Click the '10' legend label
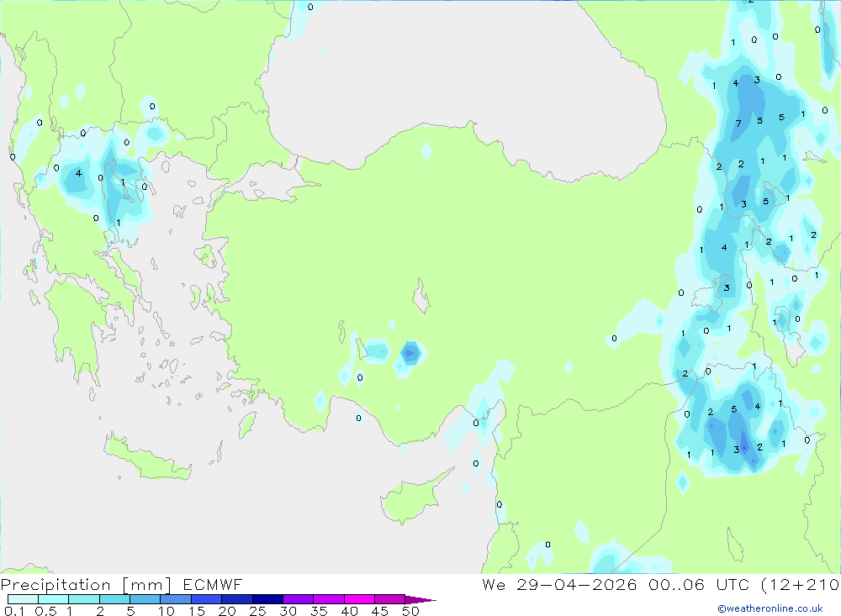This screenshot has height=616, width=841. (166, 611)
